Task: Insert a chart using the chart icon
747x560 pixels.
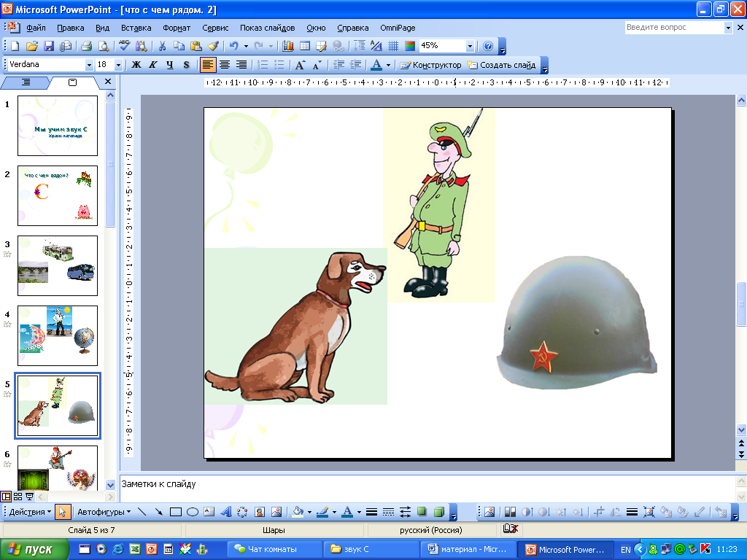Action: pyautogui.click(x=287, y=46)
